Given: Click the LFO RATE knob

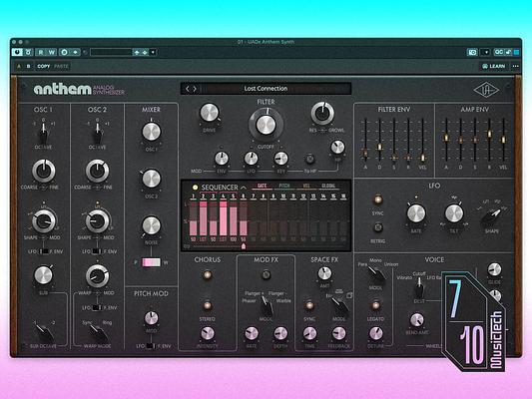Looking at the screenshot, I should [x=416, y=213].
